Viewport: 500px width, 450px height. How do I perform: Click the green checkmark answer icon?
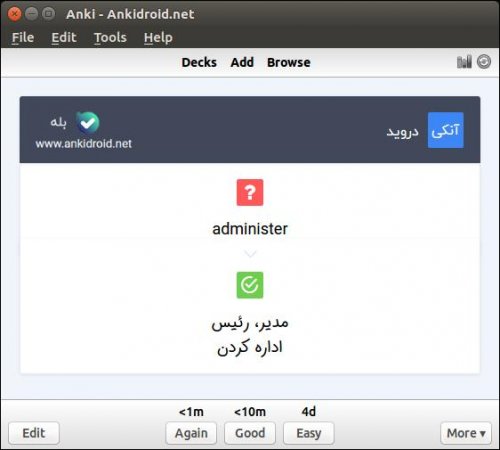(x=250, y=285)
